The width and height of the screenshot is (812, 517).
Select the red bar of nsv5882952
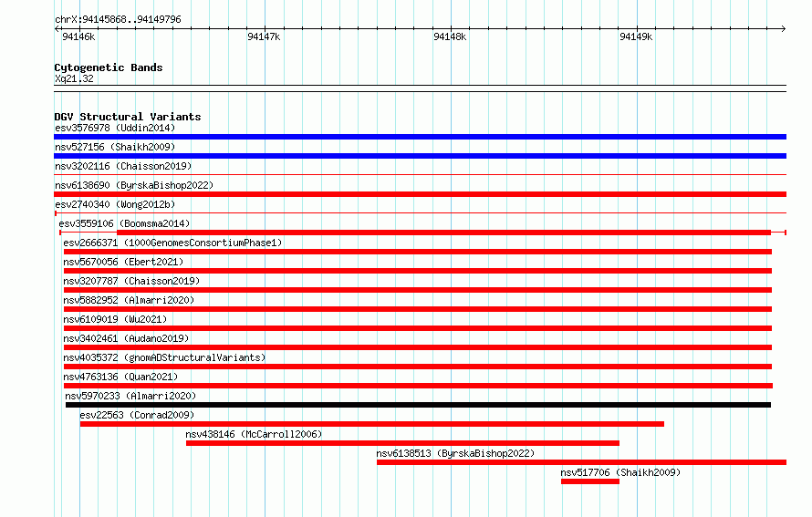tap(417, 309)
